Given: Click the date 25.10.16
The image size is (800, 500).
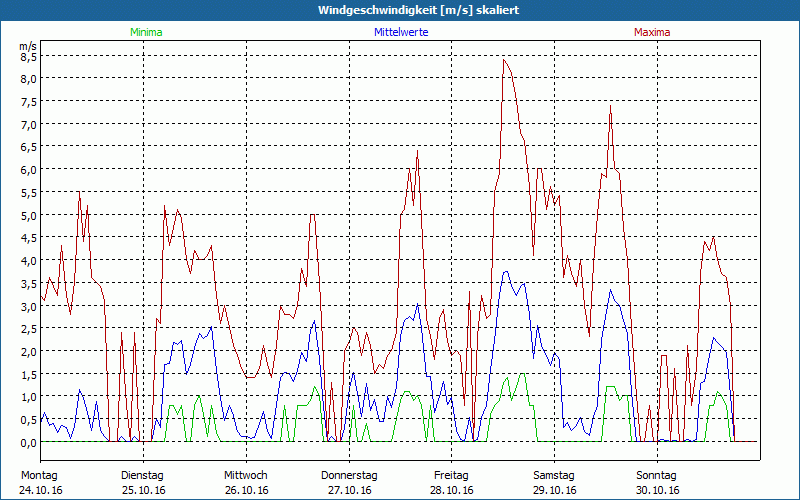Looking at the screenshot, I should pos(144,490).
